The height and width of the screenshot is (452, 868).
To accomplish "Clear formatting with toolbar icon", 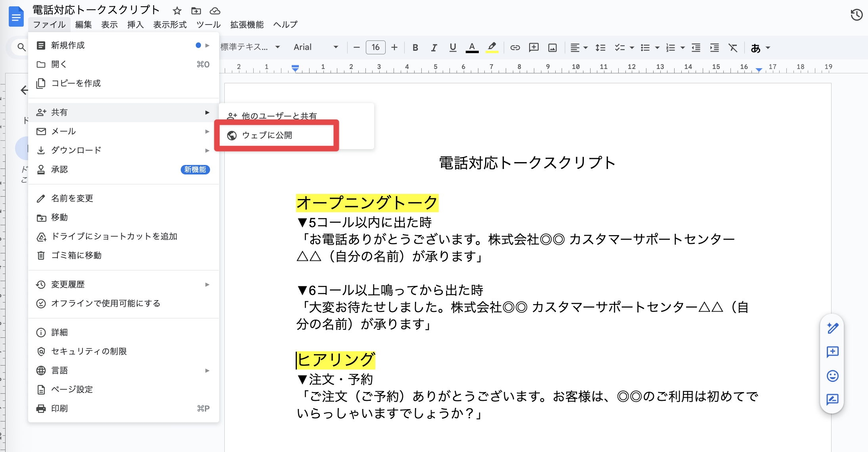I will click(733, 48).
